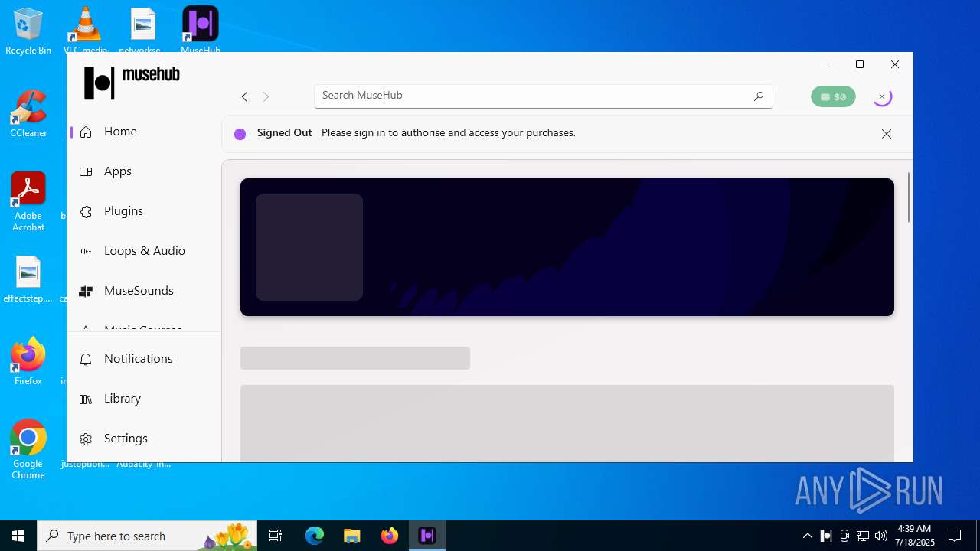Select the CCleaner desktop icon
The width and height of the screenshot is (980, 551).
click(x=28, y=114)
